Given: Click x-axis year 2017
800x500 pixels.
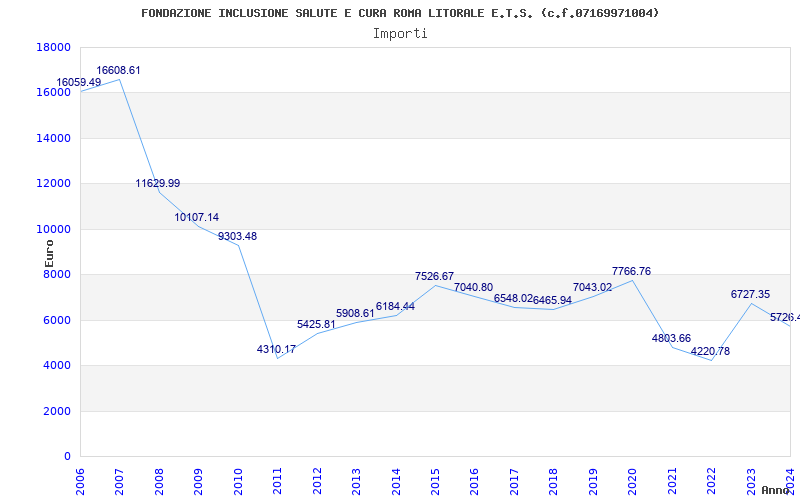Looking at the screenshot, I should [514, 481].
